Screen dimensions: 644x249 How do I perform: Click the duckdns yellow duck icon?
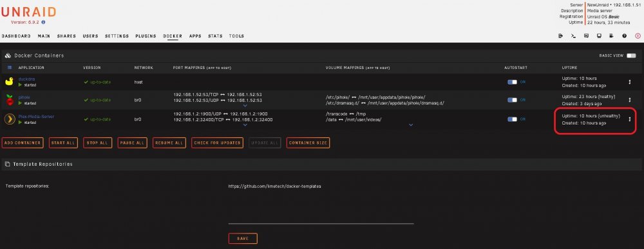pyautogui.click(x=9, y=81)
